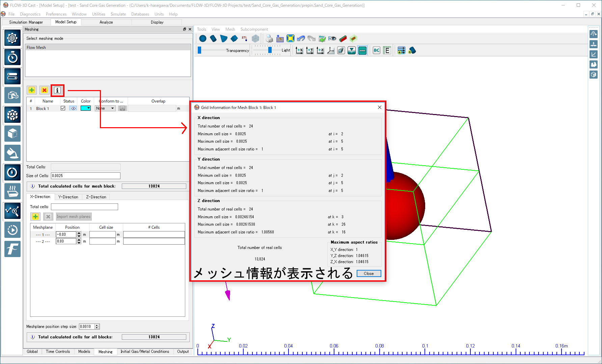Switch to the Display tab
The height and width of the screenshot is (364, 602).
tap(157, 22)
